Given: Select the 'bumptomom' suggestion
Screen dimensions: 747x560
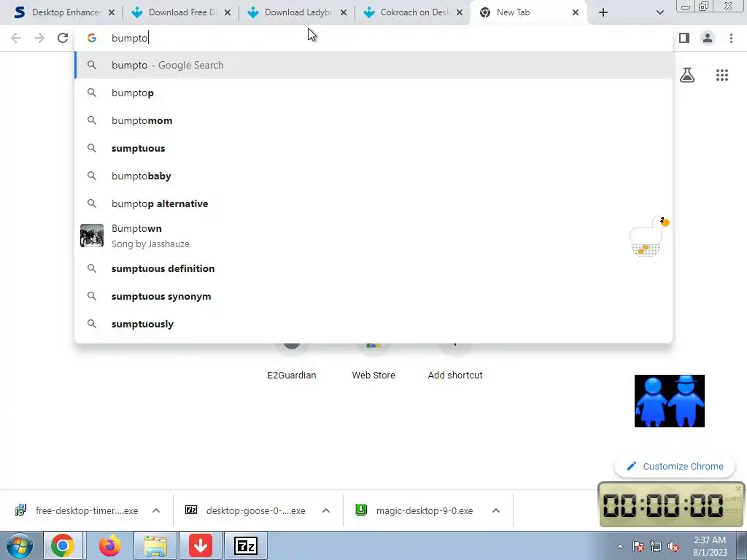Looking at the screenshot, I should [373, 120].
